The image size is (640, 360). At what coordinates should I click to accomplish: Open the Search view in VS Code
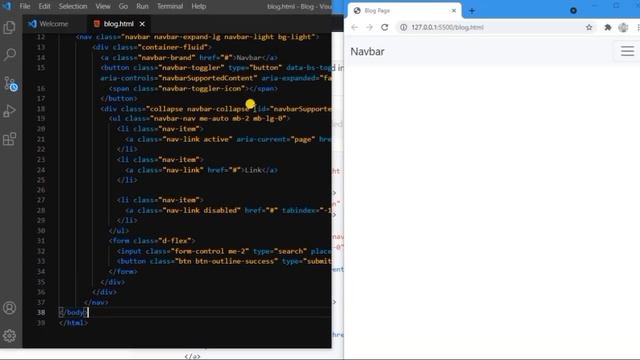pyautogui.click(x=9, y=54)
